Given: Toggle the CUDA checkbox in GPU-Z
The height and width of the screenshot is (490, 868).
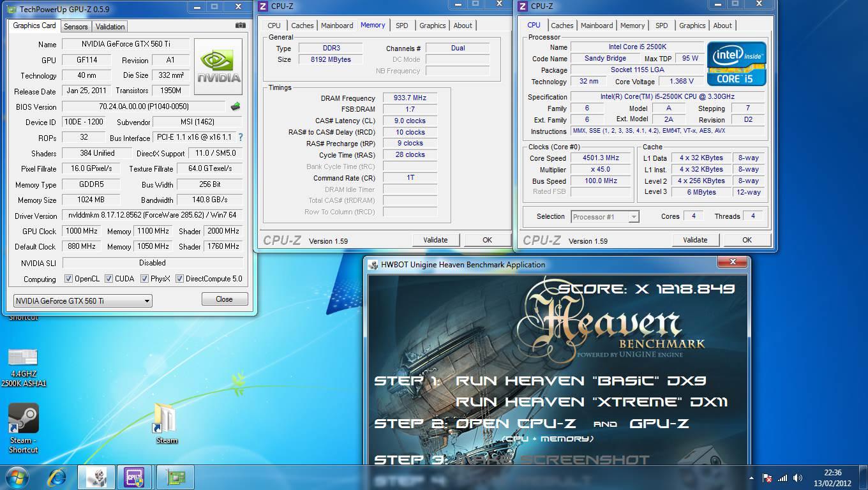Looking at the screenshot, I should [108, 279].
